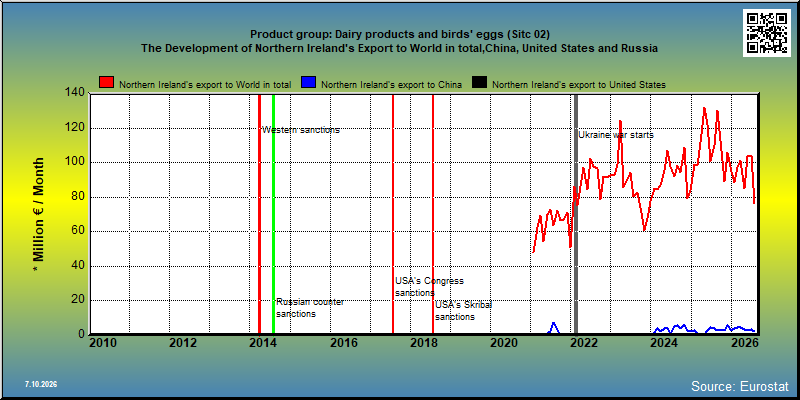
Task: Click the x-axis year label 2018
Action: coord(423,342)
